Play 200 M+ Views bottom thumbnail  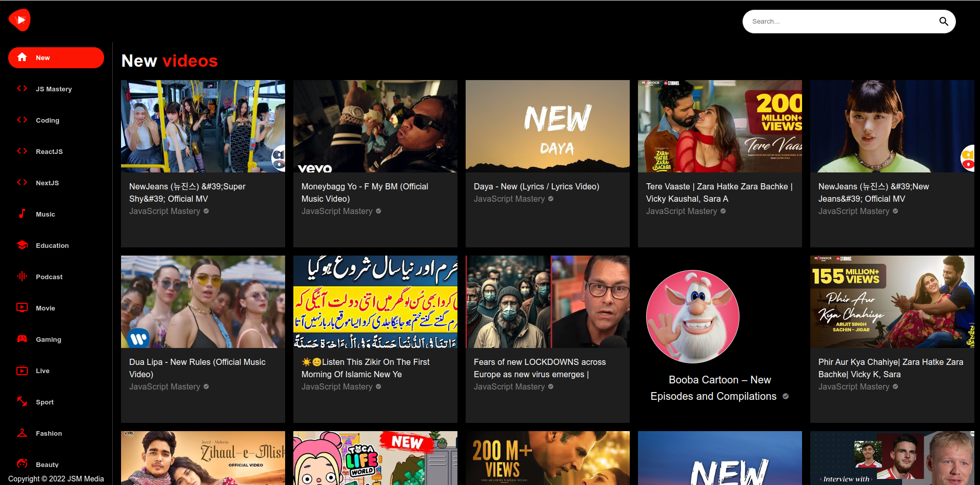[x=548, y=458]
